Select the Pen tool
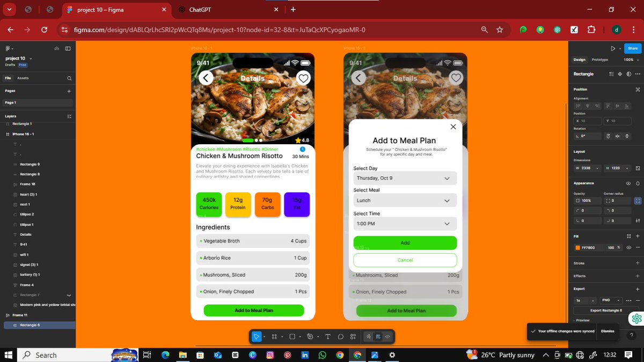This screenshot has width=644, height=362. pyautogui.click(x=310, y=337)
